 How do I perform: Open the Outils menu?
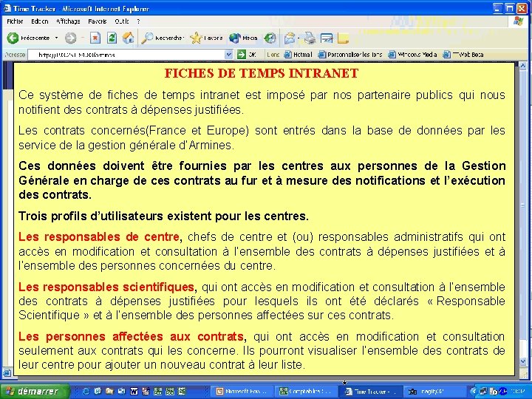[122, 21]
